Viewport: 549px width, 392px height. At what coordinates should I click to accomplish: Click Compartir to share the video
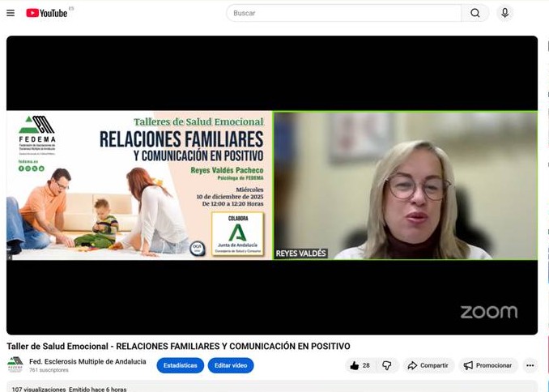coord(428,365)
